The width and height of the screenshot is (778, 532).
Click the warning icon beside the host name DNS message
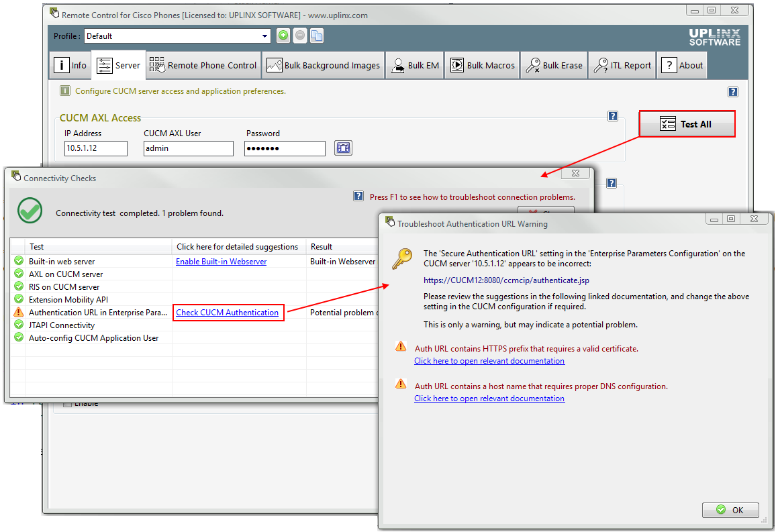[x=401, y=384]
